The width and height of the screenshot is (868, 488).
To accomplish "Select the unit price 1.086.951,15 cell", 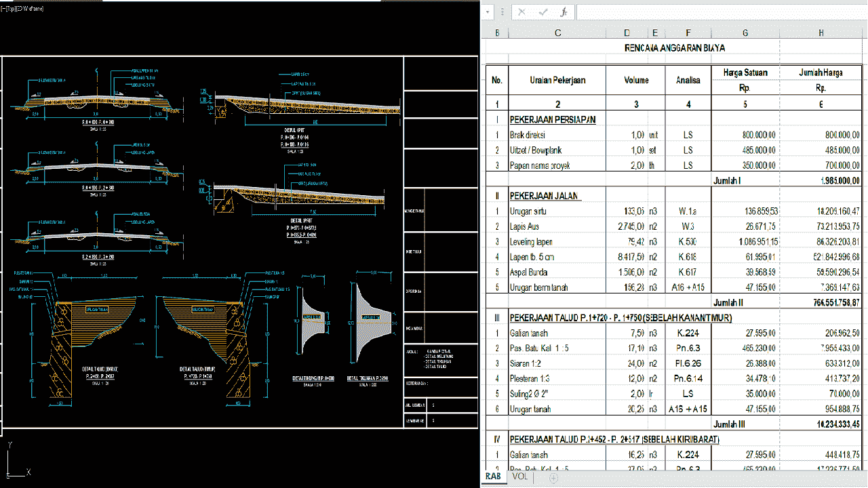I will (x=745, y=241).
